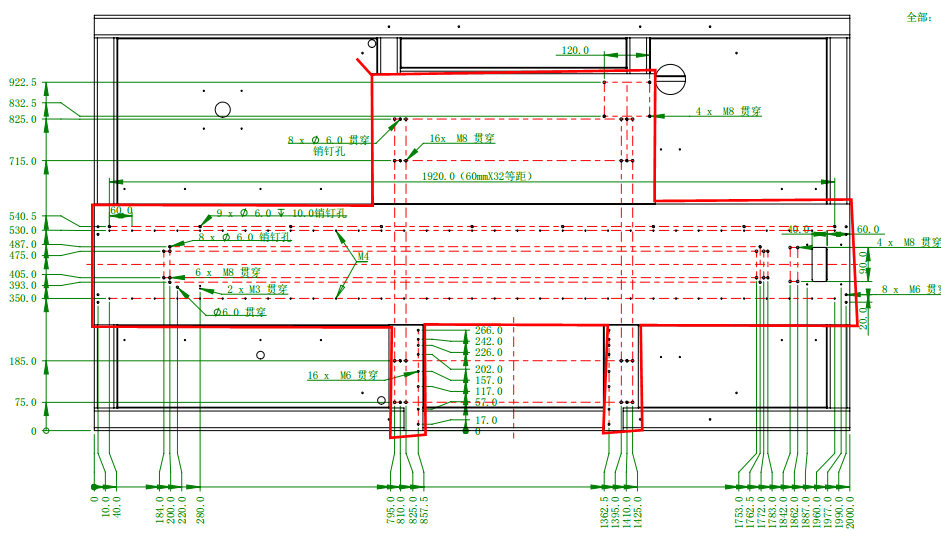Select the 185.0 dimension label on left

point(22,361)
